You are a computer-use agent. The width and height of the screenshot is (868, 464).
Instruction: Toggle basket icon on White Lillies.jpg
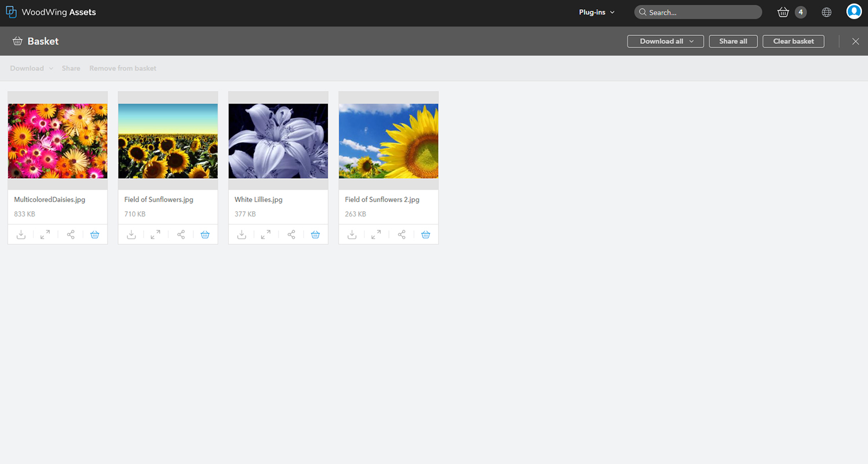315,234
